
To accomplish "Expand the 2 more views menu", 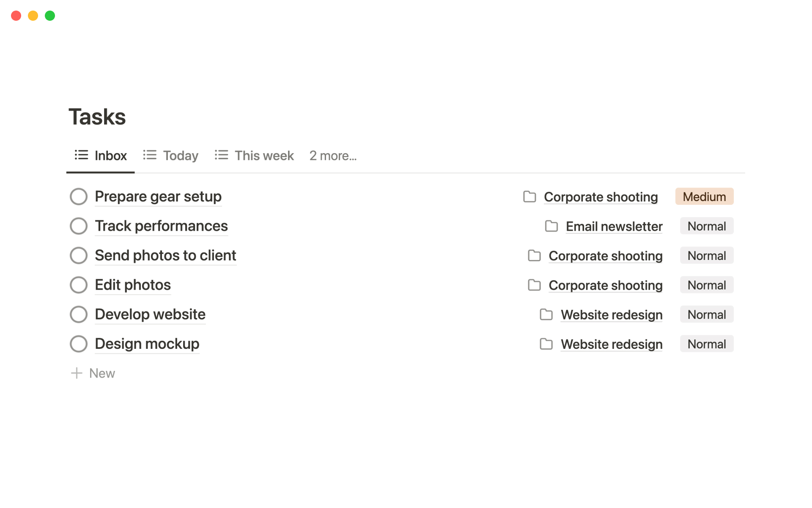I will click(x=333, y=156).
